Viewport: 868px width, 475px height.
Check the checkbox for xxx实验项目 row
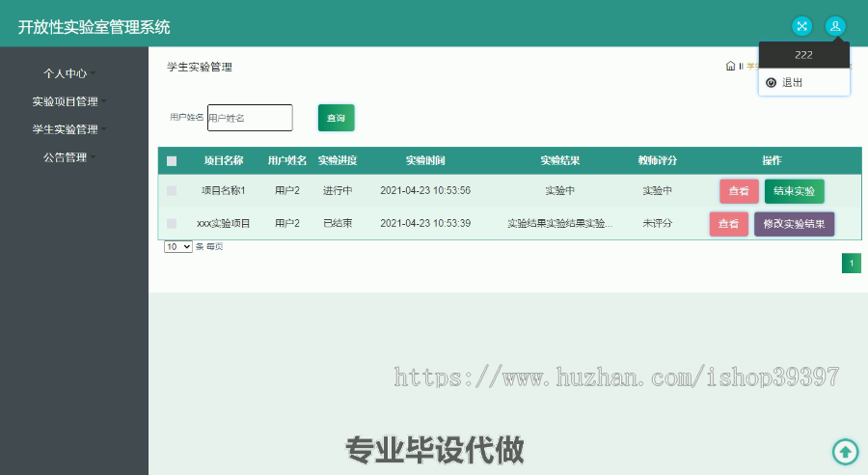172,223
